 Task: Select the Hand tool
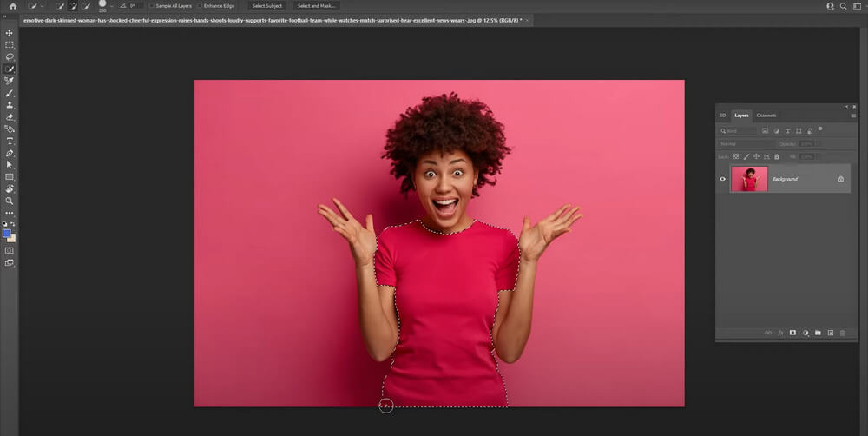pyautogui.click(x=10, y=189)
